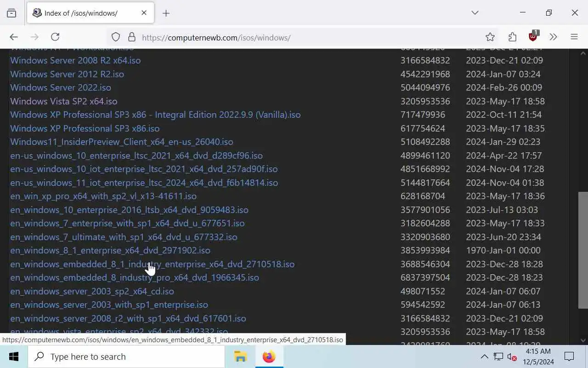Image resolution: width=588 pixels, height=368 pixels.
Task: Close the Index of /isos/windows/ tab
Action: tap(144, 13)
